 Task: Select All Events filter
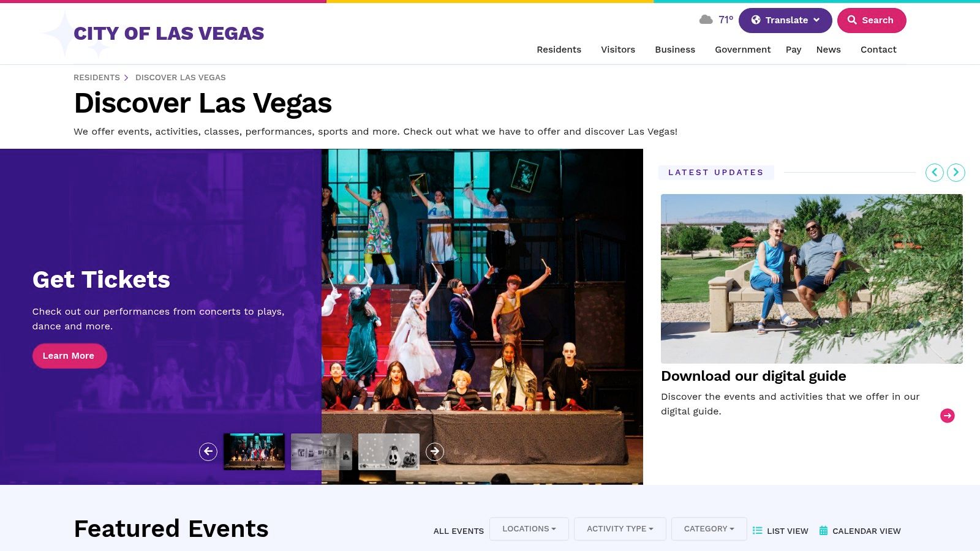point(459,531)
